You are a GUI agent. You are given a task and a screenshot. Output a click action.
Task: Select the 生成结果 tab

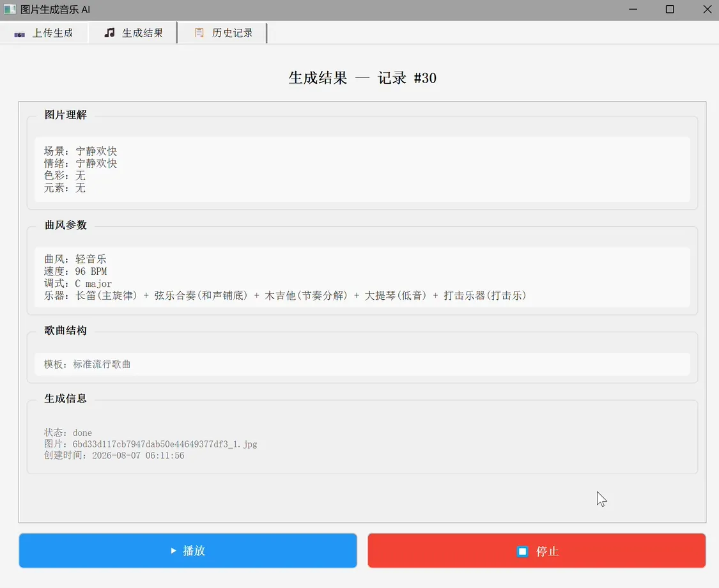coord(133,33)
